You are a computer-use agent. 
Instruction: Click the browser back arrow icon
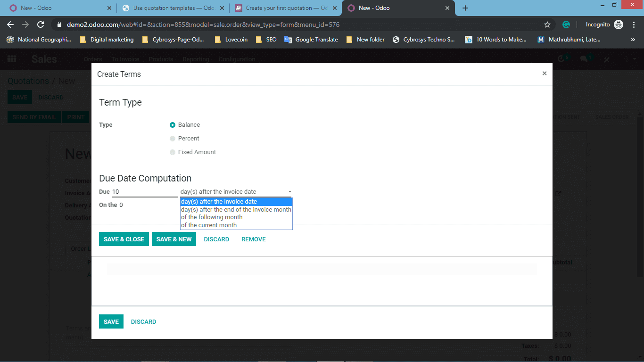point(10,25)
